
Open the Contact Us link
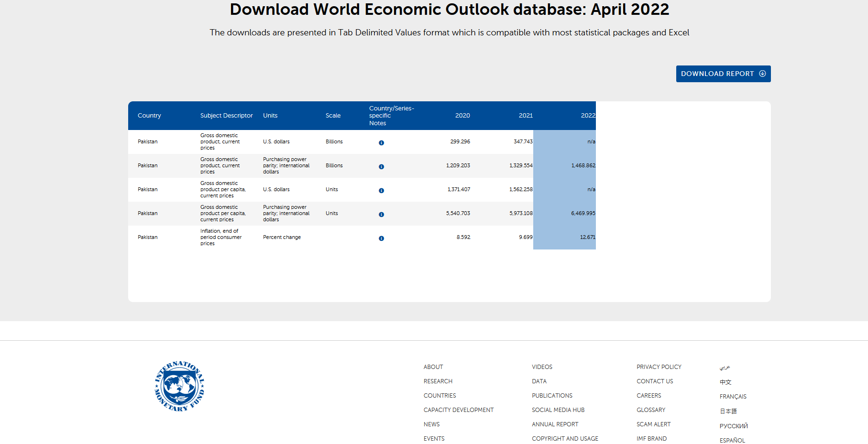[655, 381]
